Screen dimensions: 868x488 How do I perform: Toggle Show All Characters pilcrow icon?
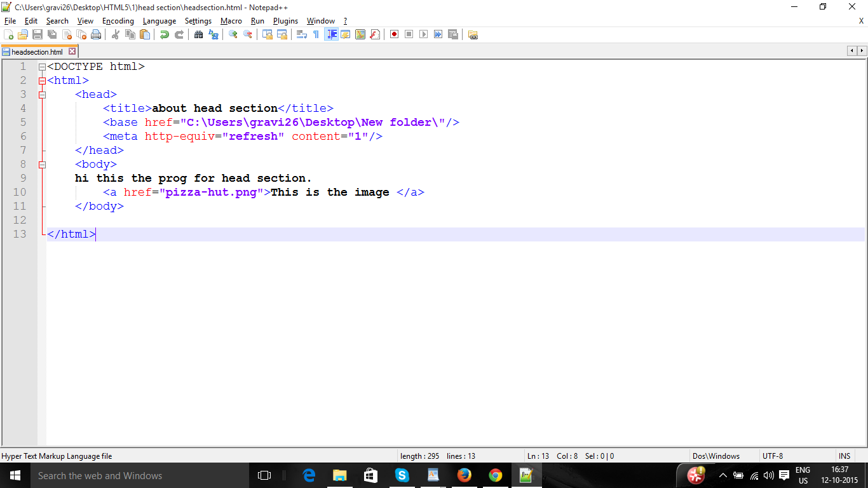316,34
